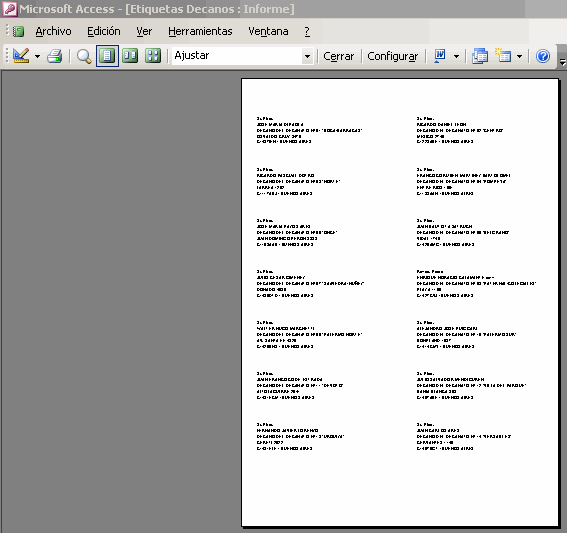Click the Design View icon
This screenshot has width=567, height=533.
[x=21, y=56]
